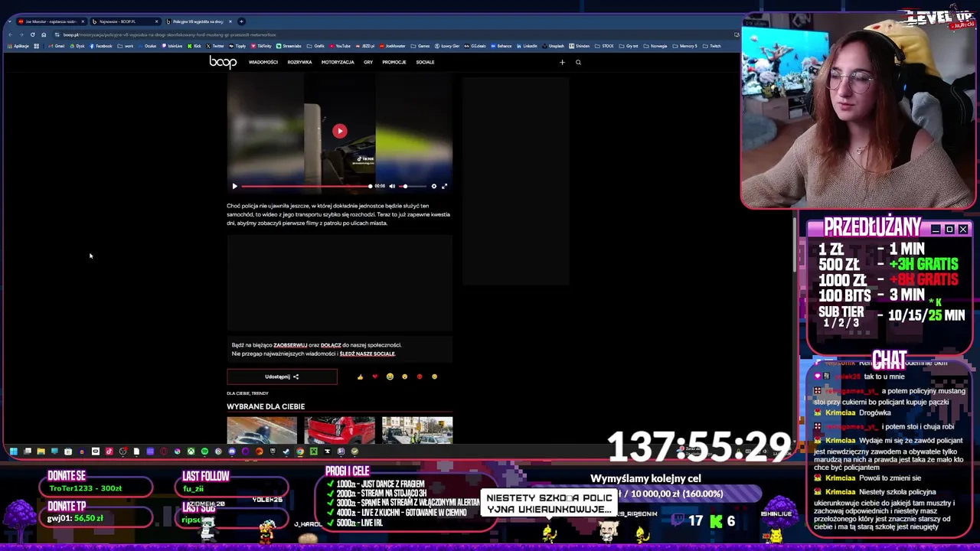Open third recommended article thumbnail
The image size is (980, 551).
tap(417, 430)
